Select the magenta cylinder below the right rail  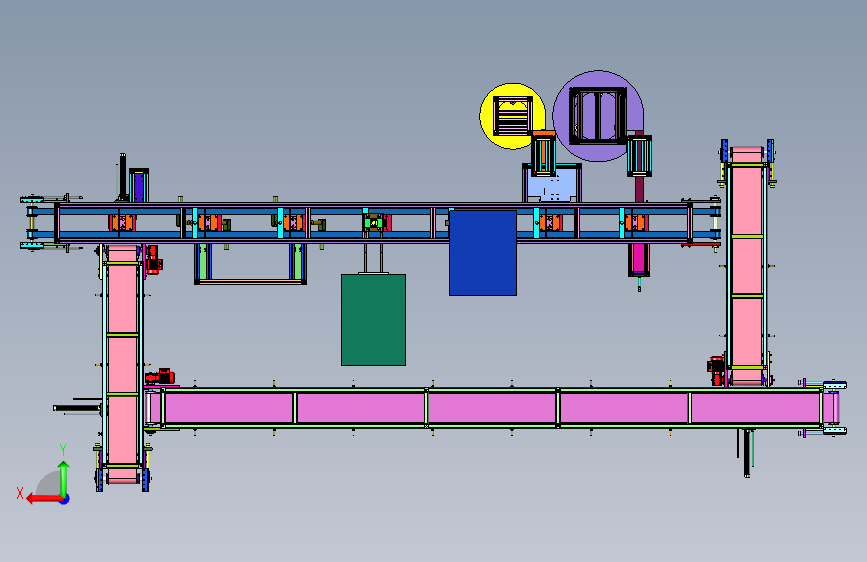click(x=639, y=260)
